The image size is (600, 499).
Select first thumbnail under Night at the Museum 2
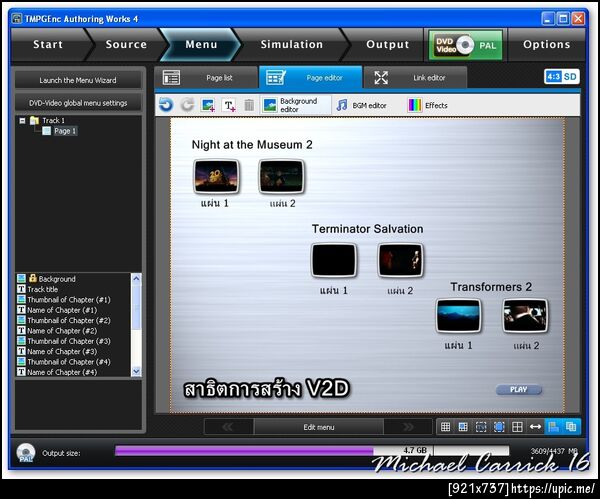pyautogui.click(x=217, y=176)
